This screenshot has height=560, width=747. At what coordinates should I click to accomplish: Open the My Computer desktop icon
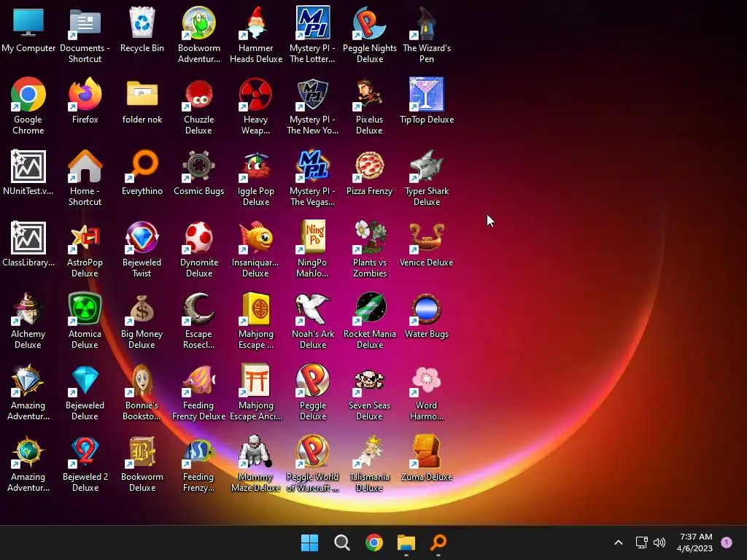click(x=28, y=23)
